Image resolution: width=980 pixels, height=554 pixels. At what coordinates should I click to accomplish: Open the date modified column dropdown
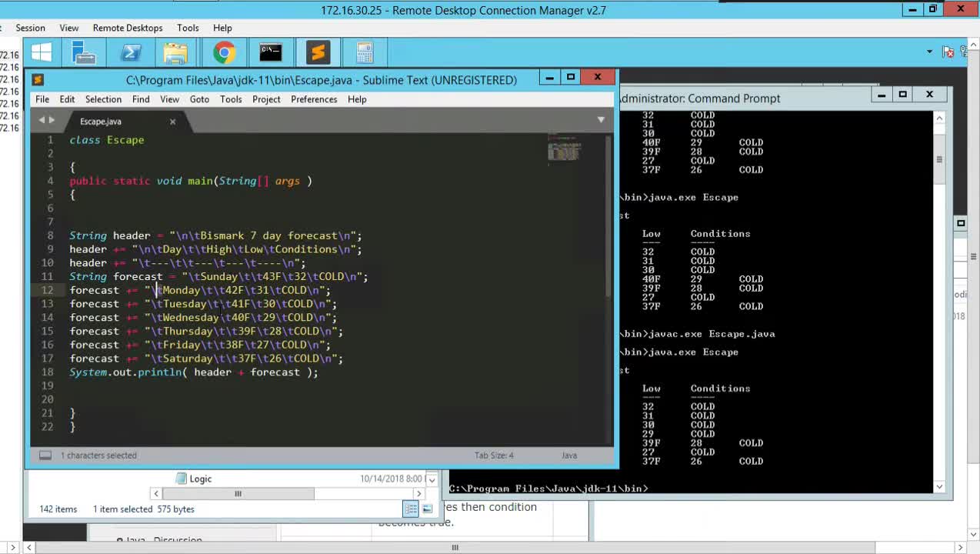(431, 479)
